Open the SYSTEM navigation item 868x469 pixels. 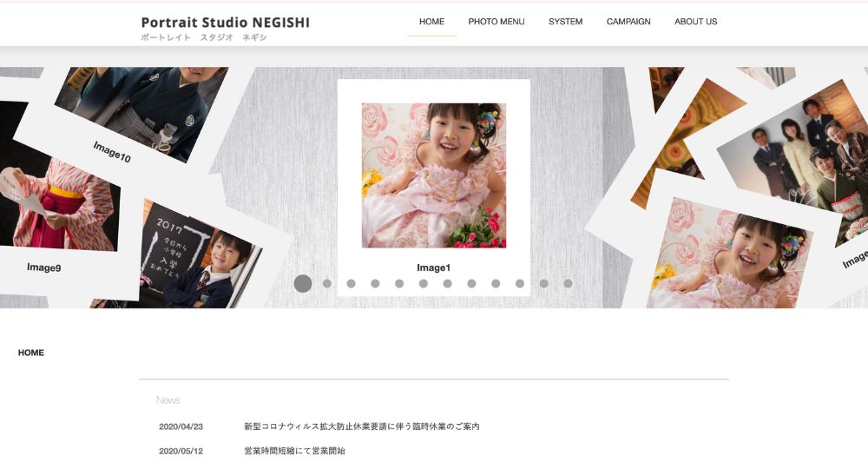(x=565, y=22)
